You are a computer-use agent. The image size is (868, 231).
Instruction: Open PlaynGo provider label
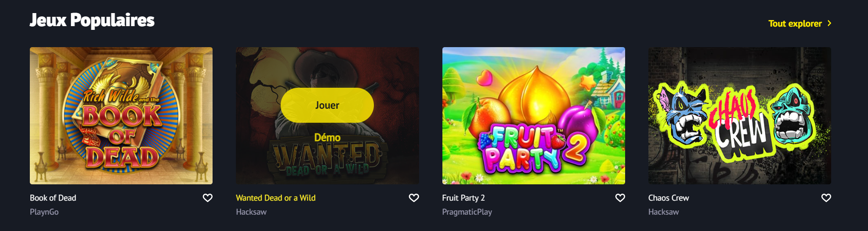[44, 212]
